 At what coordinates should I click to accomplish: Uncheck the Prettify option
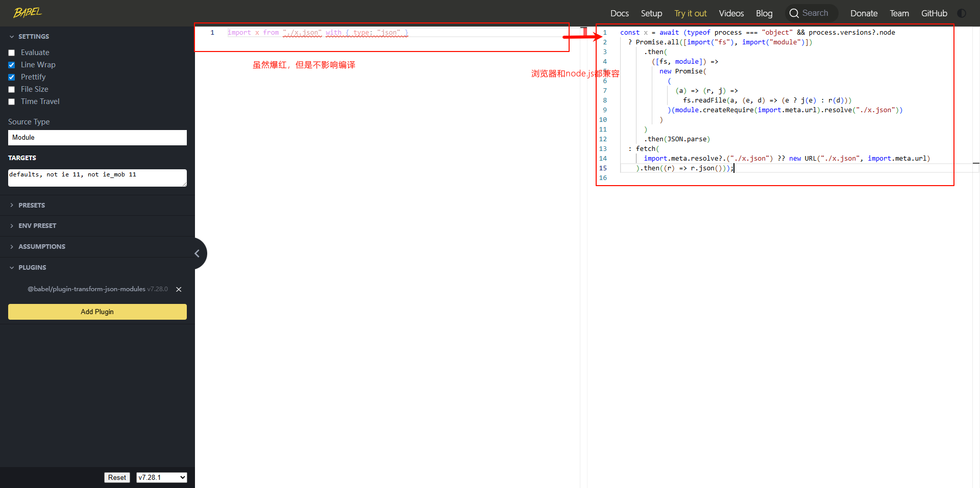(x=12, y=77)
